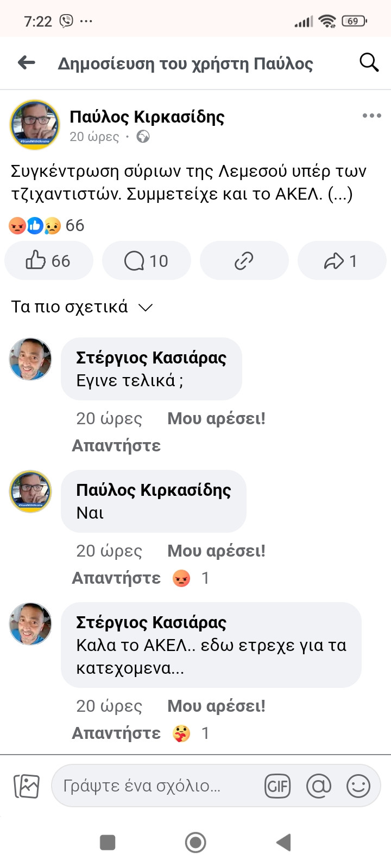Open the emoji smiley picker
391x868 pixels.
[x=358, y=786]
